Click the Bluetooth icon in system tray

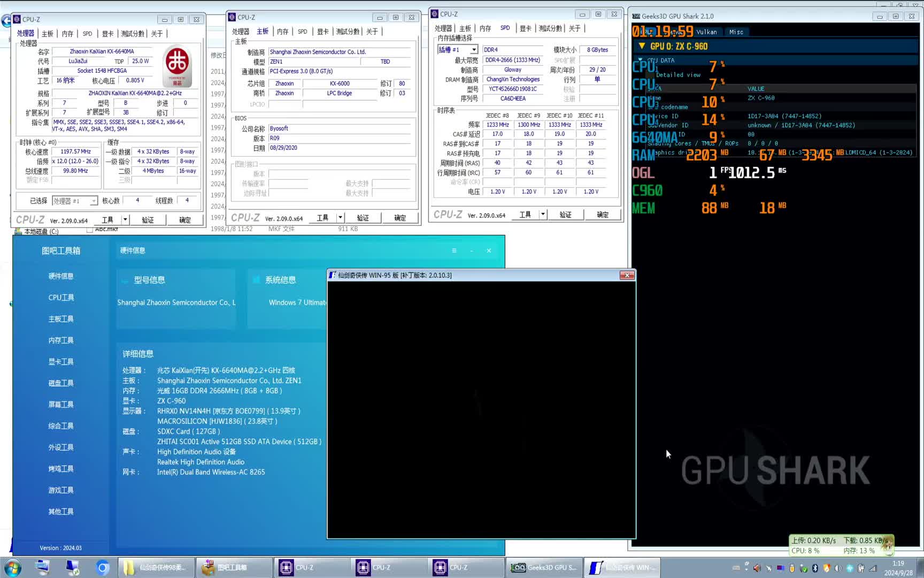[815, 568]
